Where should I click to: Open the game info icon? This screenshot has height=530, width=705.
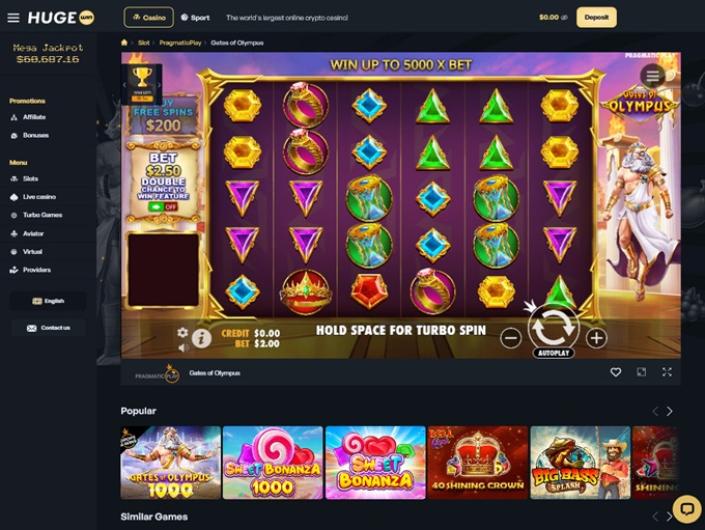201,338
